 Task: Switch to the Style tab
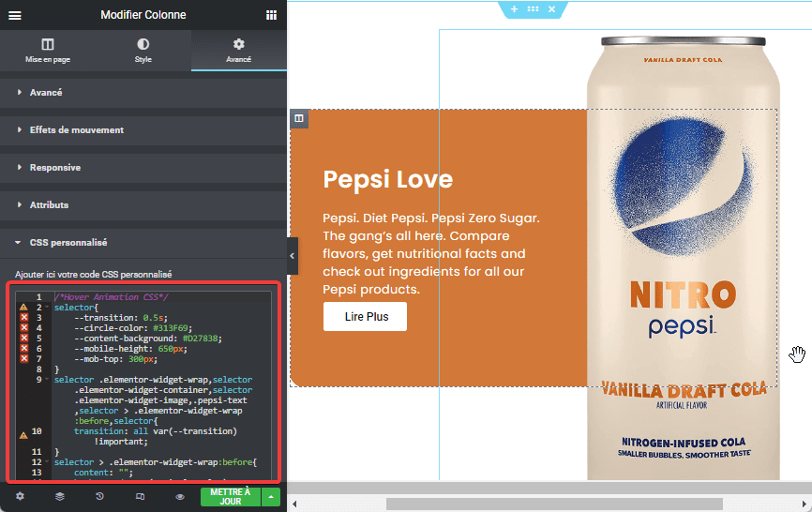tap(143, 51)
